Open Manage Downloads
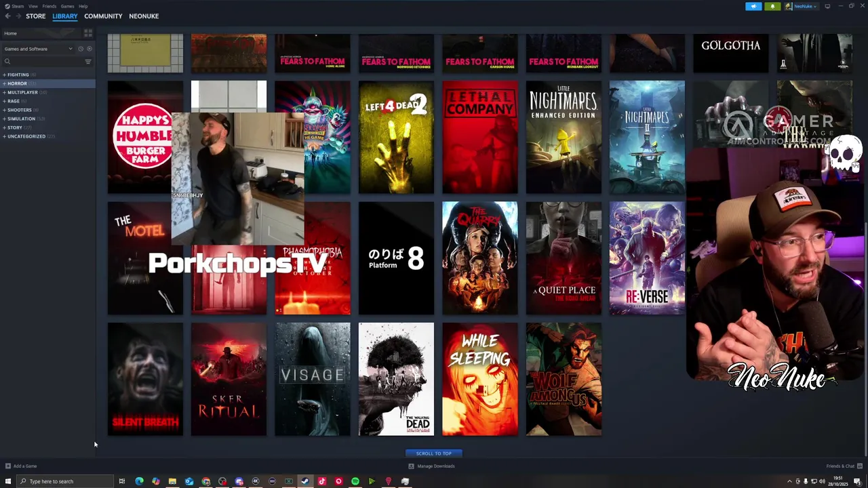This screenshot has width=868, height=488. pyautogui.click(x=431, y=466)
